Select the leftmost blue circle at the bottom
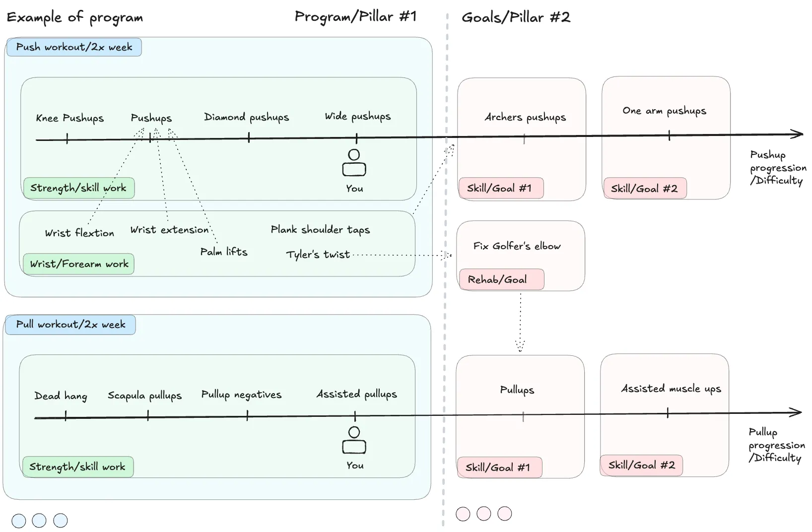Image resolution: width=812 pixels, height=532 pixels. [x=19, y=520]
